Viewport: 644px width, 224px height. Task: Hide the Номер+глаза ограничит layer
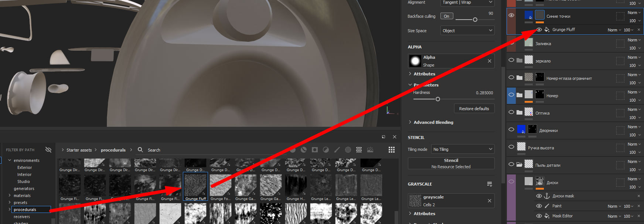coord(511,77)
